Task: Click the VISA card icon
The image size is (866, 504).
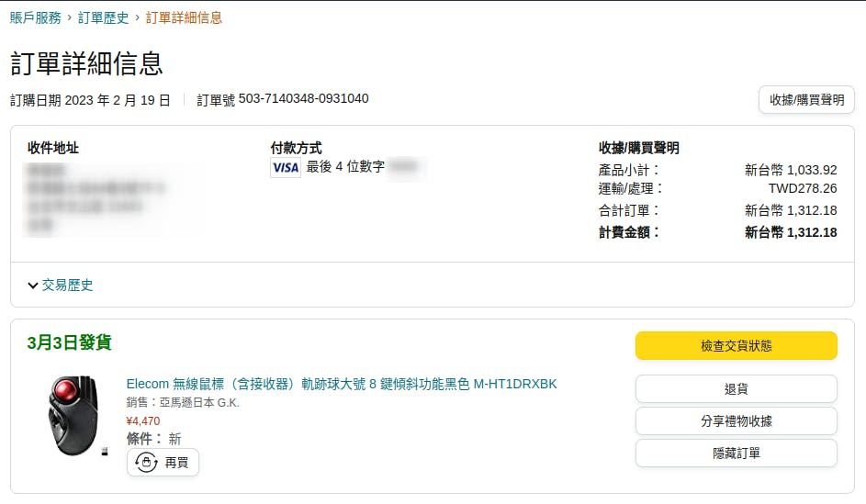Action: click(286, 167)
